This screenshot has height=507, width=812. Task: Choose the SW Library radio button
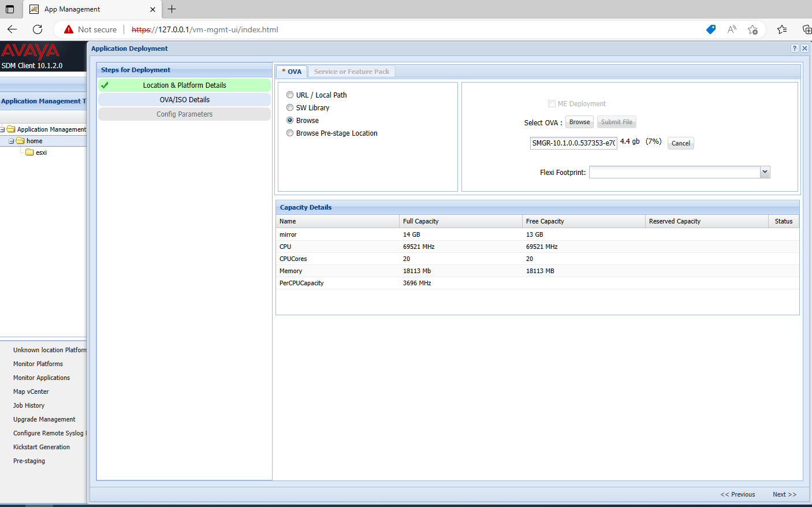(290, 107)
